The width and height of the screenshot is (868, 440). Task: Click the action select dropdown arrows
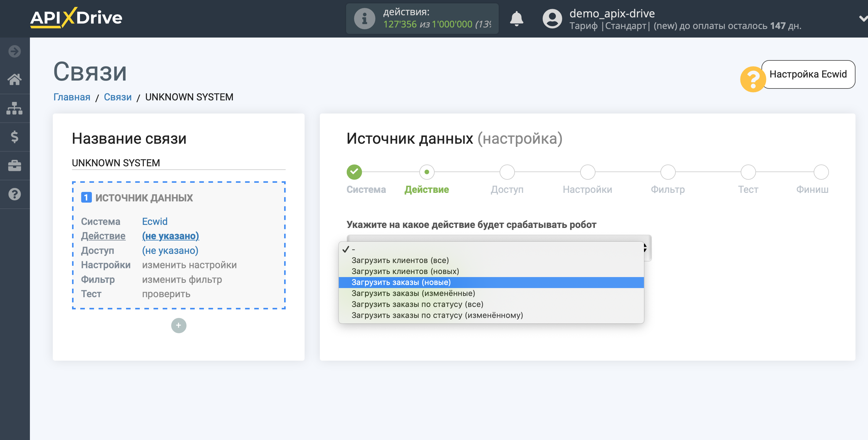[645, 248]
